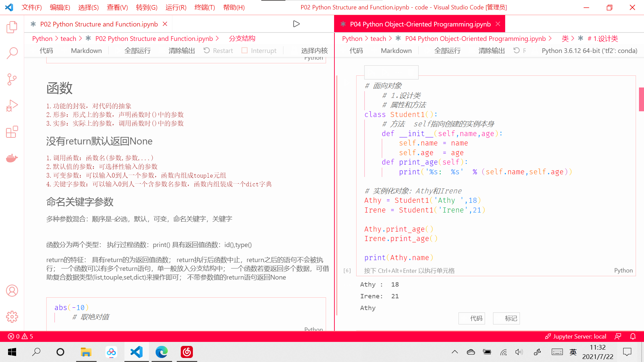Run the P02 notebook with play button
Screen dimensions: 644x362
point(296,23)
